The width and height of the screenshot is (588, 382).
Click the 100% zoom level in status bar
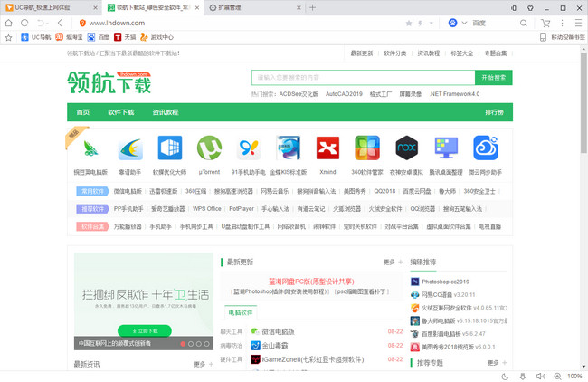[574, 377]
